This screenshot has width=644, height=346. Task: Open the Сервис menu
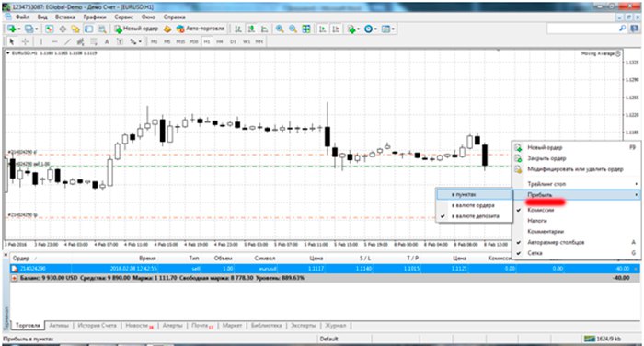(123, 17)
